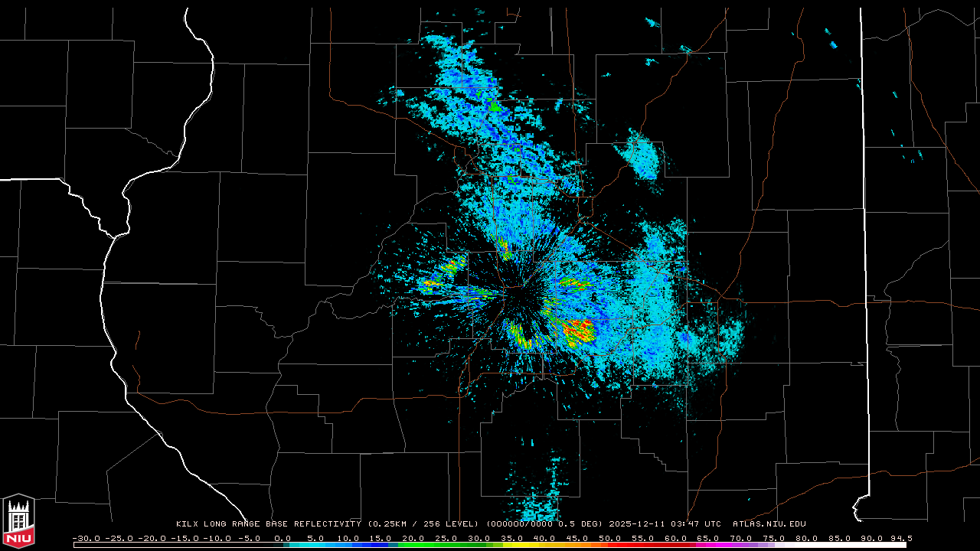980x551 pixels.
Task: Click the 35.0 dBZ yellow color on scale
Action: coord(511,545)
